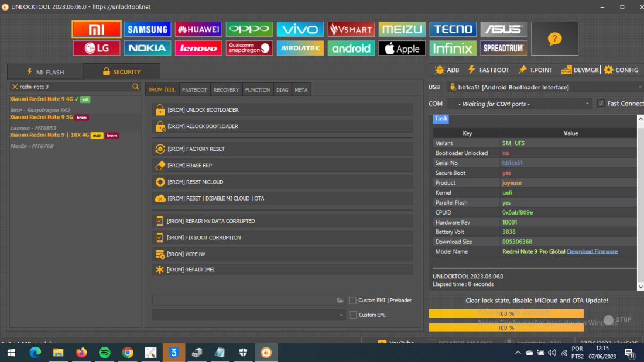The height and width of the screenshot is (362, 644).
Task: Run [BROM] FACTORY RESET
Action: point(283,149)
